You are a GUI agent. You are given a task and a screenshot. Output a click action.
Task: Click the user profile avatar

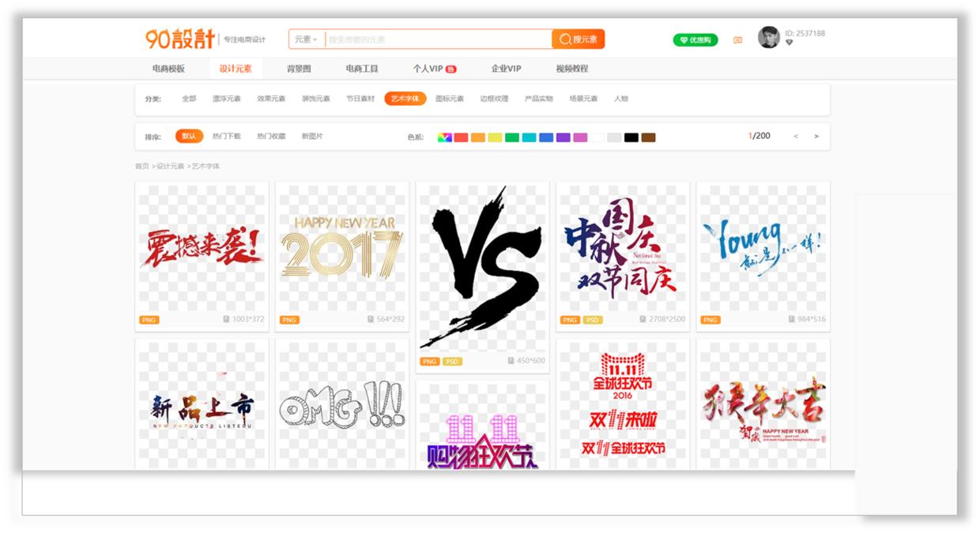pyautogui.click(x=768, y=36)
